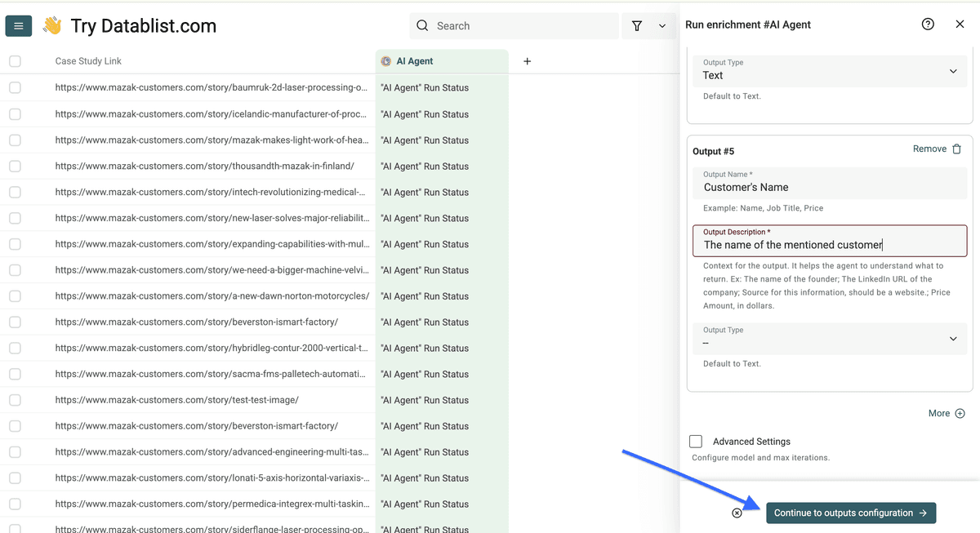This screenshot has height=533, width=980.
Task: Open the hamburger menu button
Action: pos(18,26)
